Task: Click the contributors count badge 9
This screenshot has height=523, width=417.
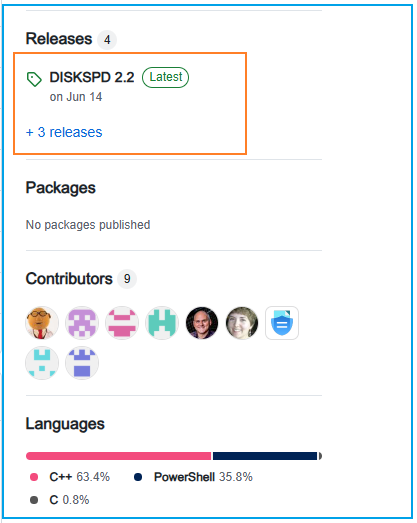Action: 127,279
